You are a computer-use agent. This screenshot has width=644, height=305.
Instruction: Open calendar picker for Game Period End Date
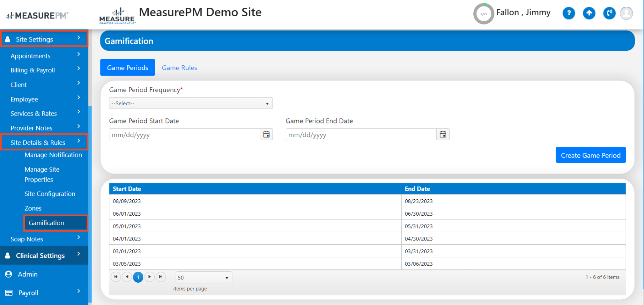[443, 134]
